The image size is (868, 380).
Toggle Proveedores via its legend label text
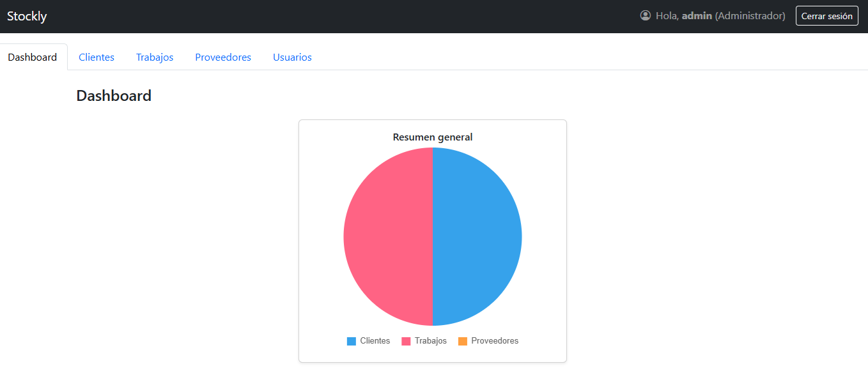coord(495,341)
